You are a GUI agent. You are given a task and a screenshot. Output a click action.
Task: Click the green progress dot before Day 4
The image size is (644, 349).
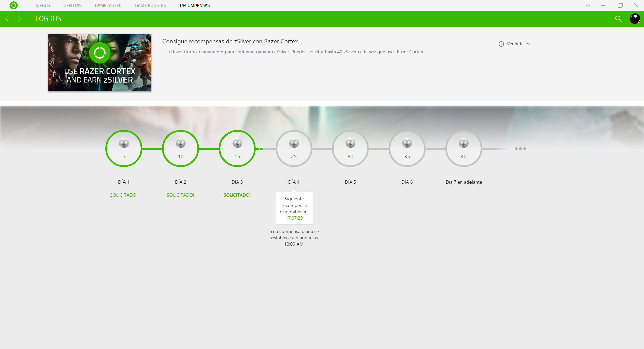(x=261, y=149)
